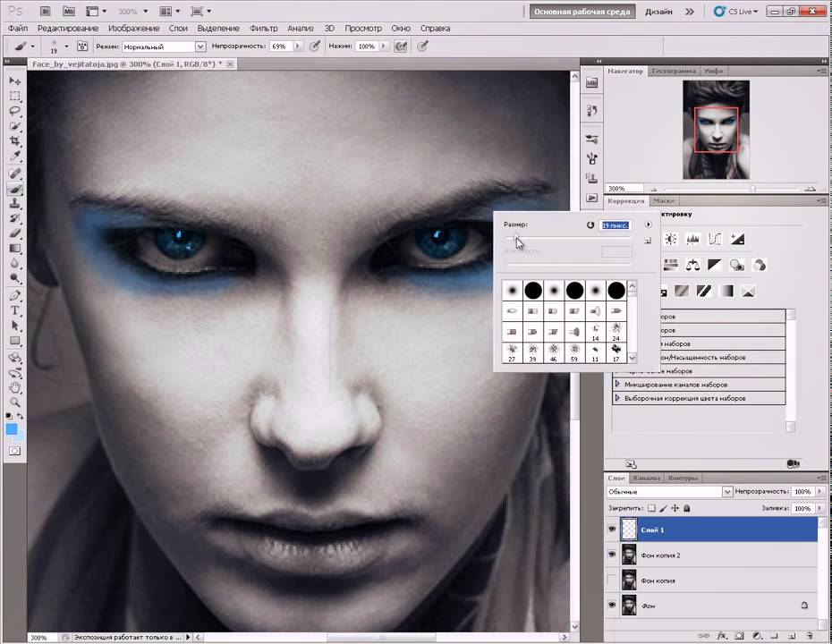Add a Levels adjustment layer
The width and height of the screenshot is (832, 644).
point(692,239)
